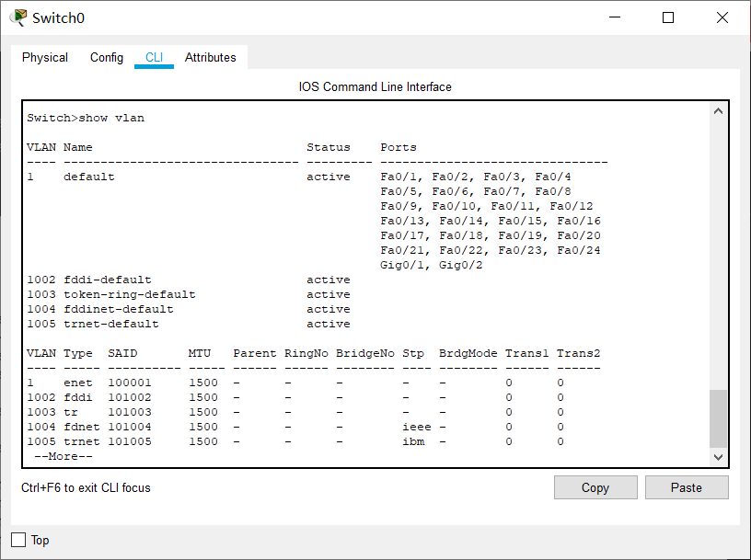
Task: Open the Attributes tab
Action: click(x=210, y=57)
